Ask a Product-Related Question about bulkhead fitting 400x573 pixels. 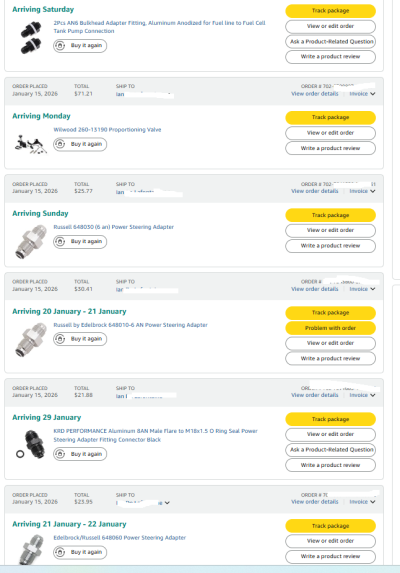330,42
